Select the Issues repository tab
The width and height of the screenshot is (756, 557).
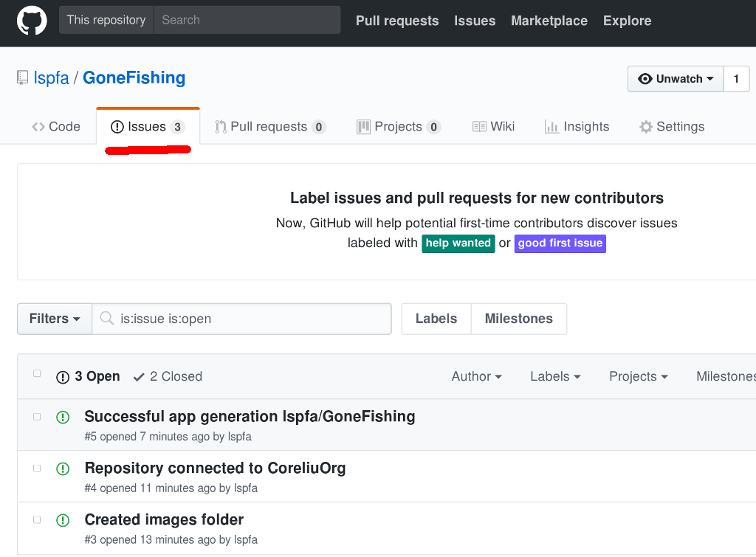point(148,126)
